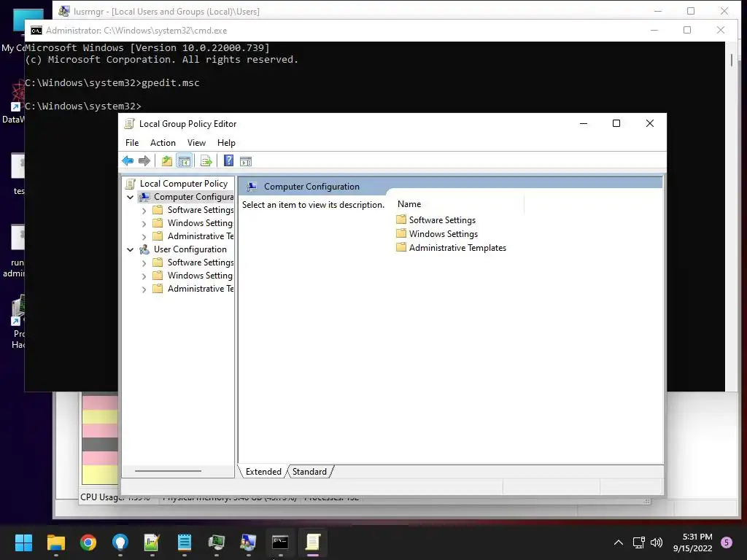This screenshot has height=560, width=747.
Task: Open the Windows Start menu
Action: pos(23,542)
